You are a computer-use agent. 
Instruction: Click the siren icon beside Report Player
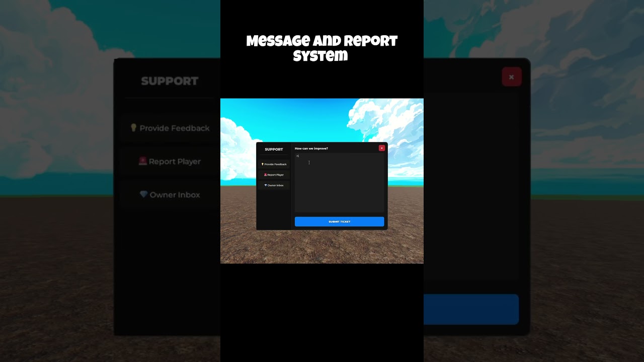click(x=265, y=175)
